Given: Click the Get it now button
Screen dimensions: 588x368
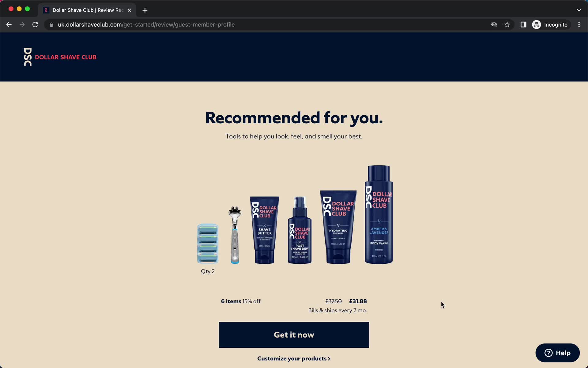Looking at the screenshot, I should 294,335.
